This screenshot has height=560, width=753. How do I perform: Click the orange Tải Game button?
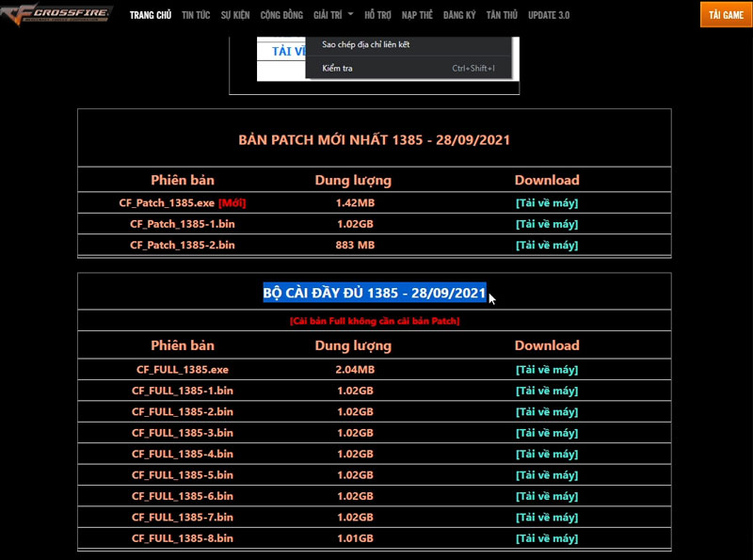click(726, 15)
